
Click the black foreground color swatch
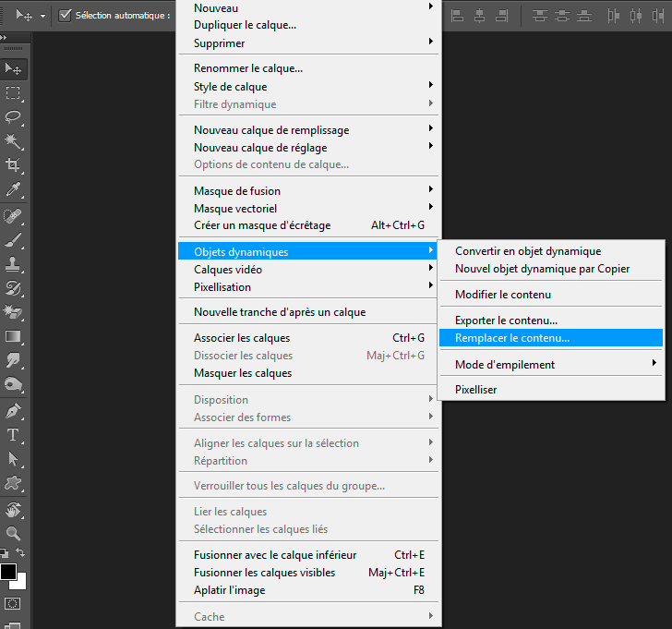8,571
